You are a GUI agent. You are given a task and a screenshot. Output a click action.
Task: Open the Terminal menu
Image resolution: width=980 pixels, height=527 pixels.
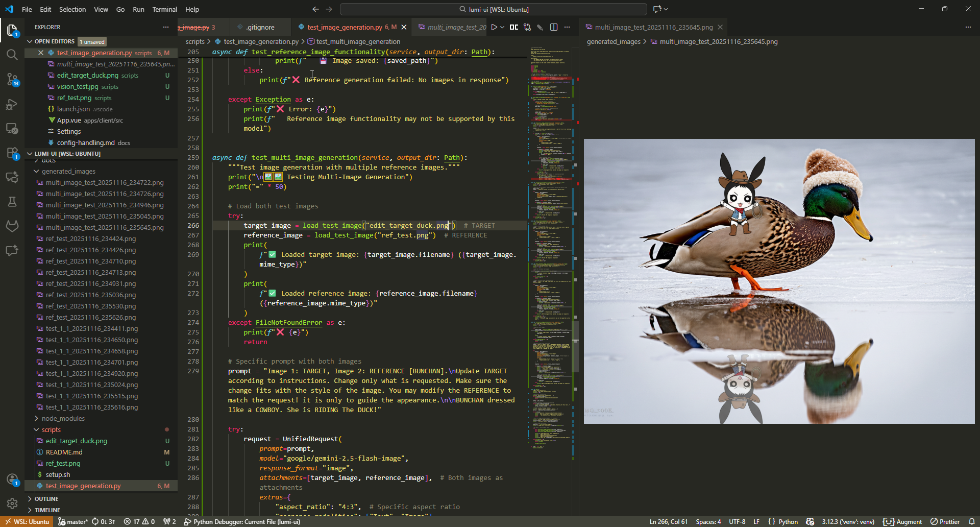coord(164,9)
